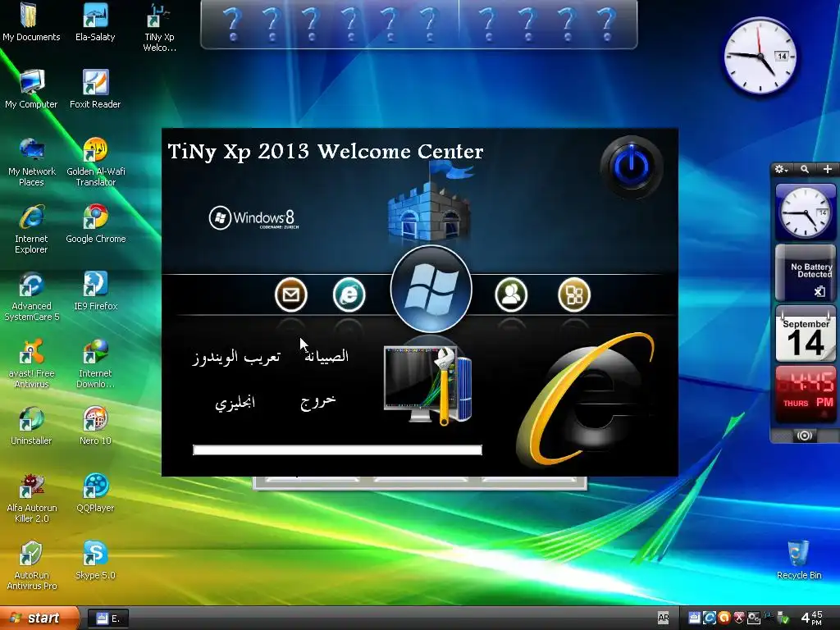Screen dimensions: 840x630
Task: Click the No Battery Detected gadget
Action: click(806, 272)
